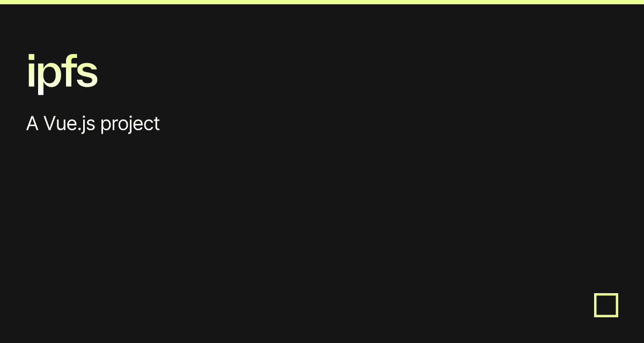Click the 'A Vue.js project' subtitle
Viewport: 644px width, 343px height.
click(x=93, y=124)
